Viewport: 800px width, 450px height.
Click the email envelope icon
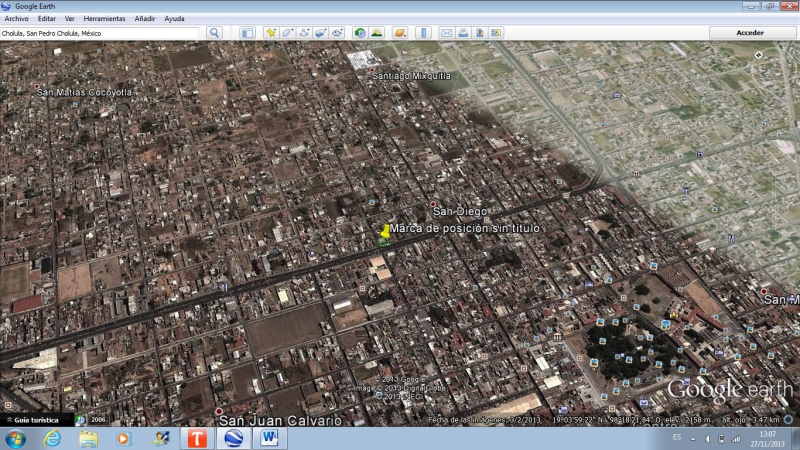(x=447, y=33)
